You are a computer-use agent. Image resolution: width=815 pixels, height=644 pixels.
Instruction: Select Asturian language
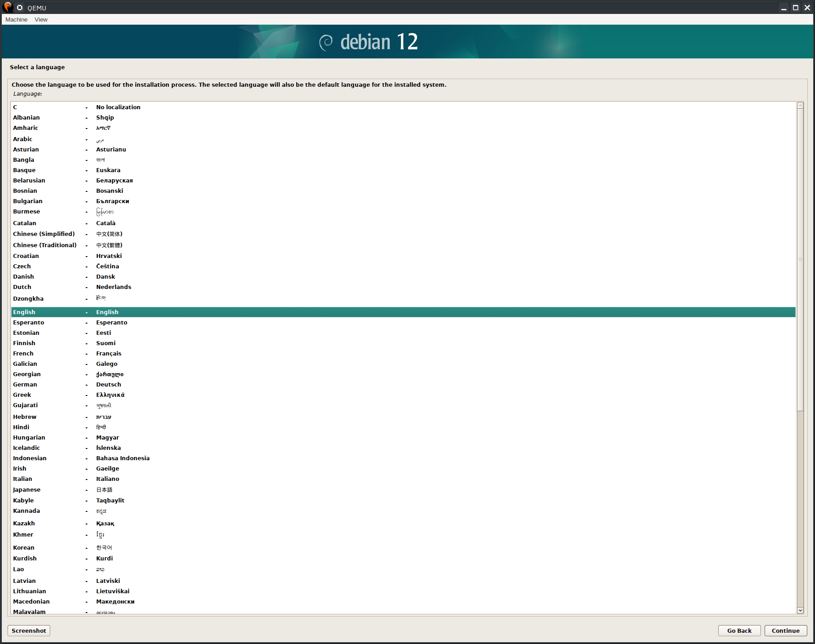click(403, 149)
